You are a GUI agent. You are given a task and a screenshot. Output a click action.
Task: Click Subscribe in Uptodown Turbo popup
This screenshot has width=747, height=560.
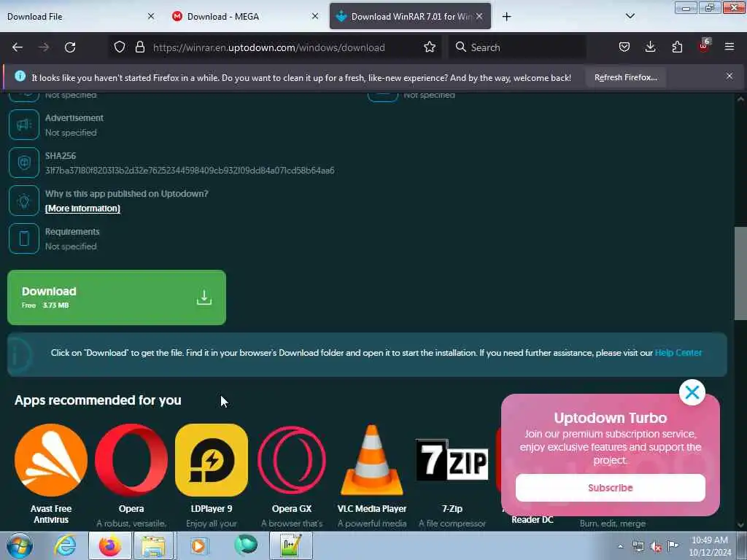[x=611, y=488]
